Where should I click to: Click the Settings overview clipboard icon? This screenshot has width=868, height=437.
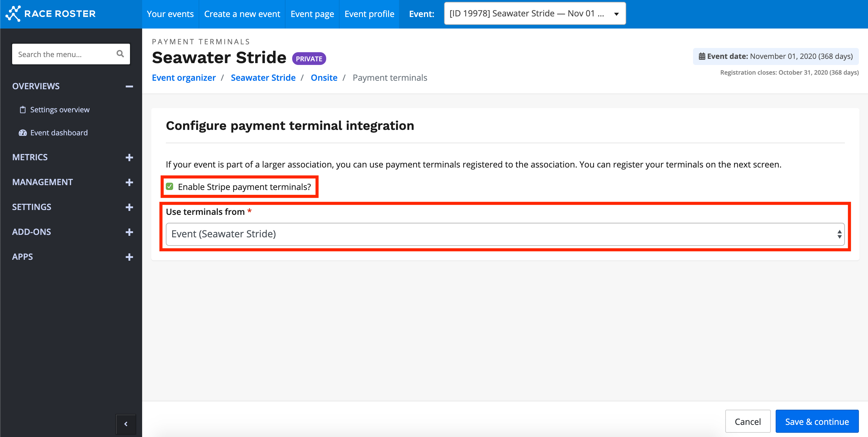(22, 110)
